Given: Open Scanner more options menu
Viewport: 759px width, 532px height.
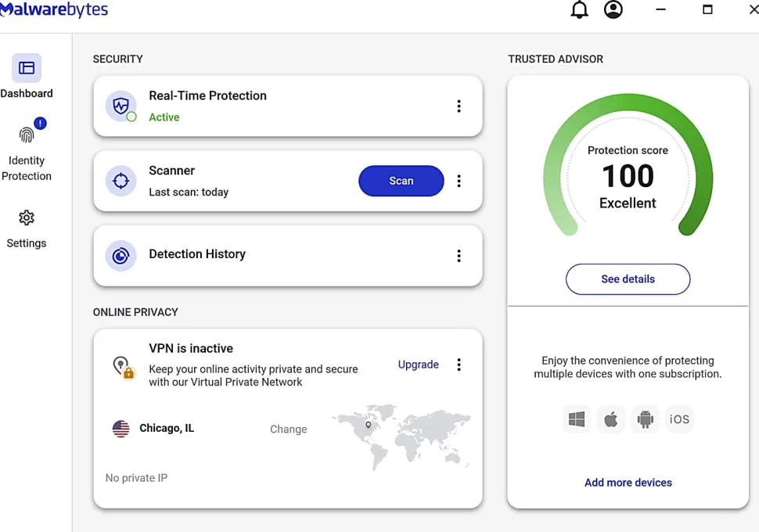Looking at the screenshot, I should [459, 181].
